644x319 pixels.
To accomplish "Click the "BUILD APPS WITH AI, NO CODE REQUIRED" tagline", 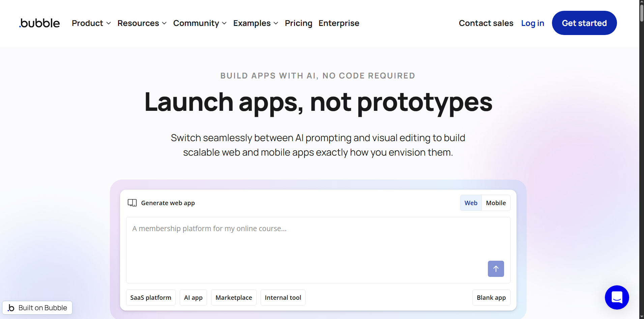I will [x=318, y=76].
